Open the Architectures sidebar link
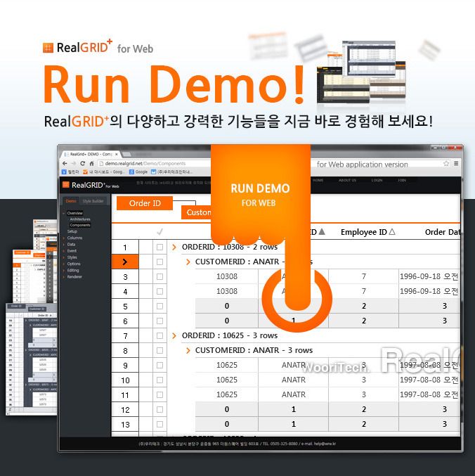The image size is (475, 476). coord(80,219)
